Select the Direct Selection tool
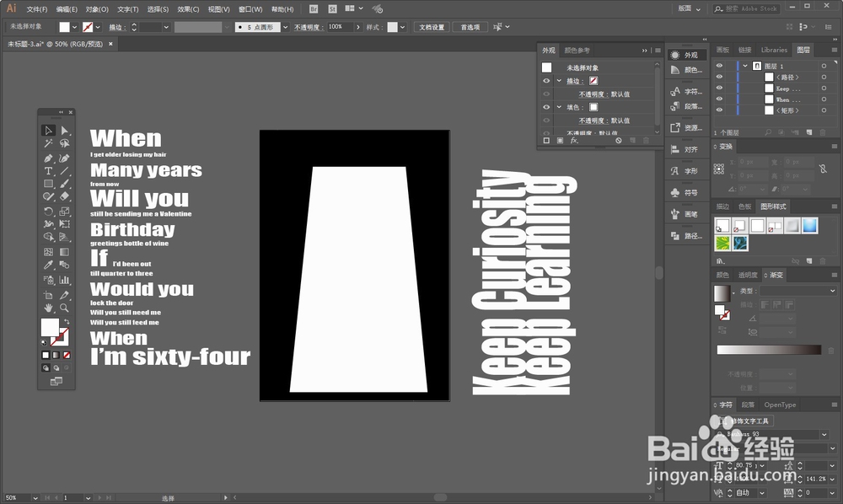 [x=65, y=131]
